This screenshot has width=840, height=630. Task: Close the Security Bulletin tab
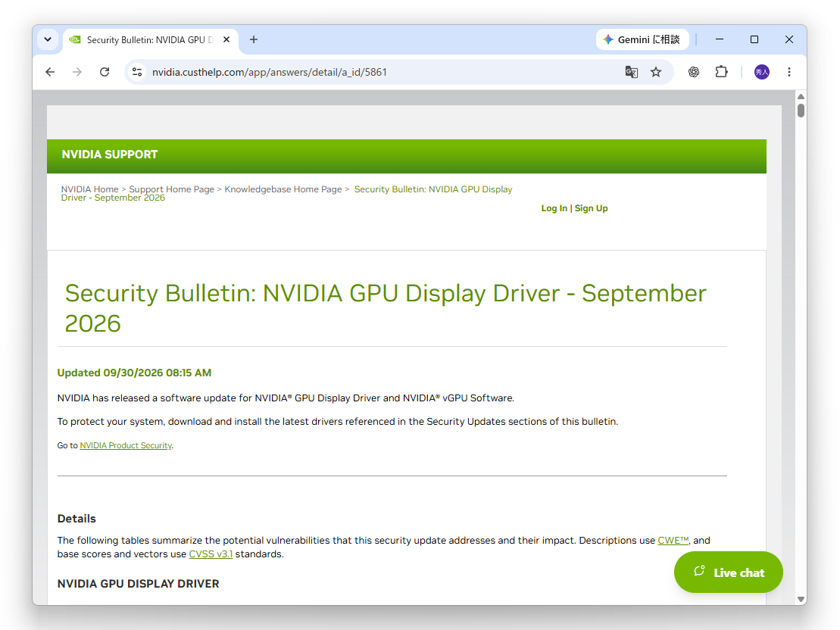(x=226, y=39)
